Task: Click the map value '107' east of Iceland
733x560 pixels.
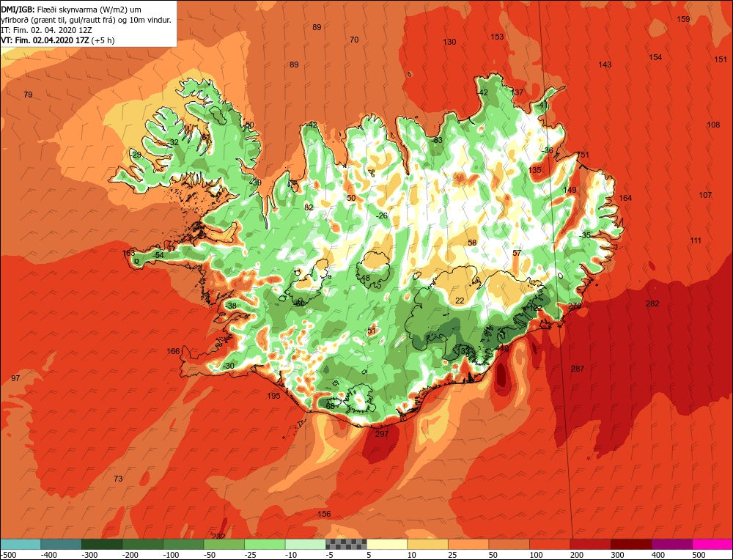Action: (705, 195)
